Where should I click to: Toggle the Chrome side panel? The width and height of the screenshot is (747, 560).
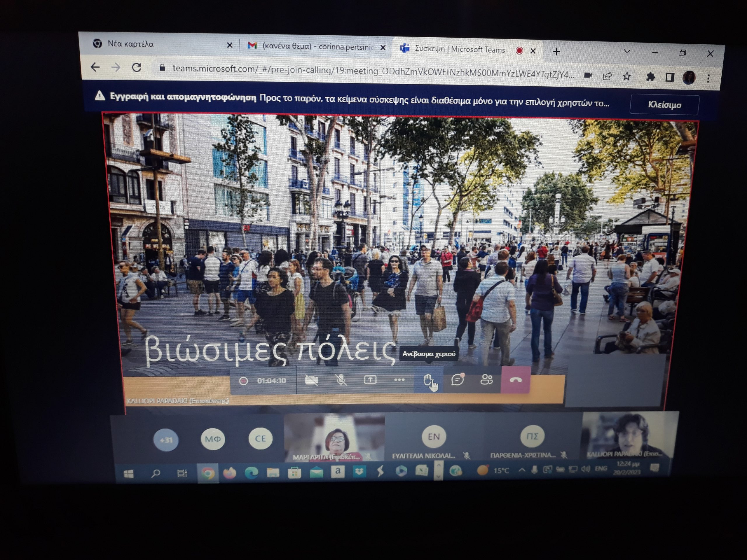670,77
